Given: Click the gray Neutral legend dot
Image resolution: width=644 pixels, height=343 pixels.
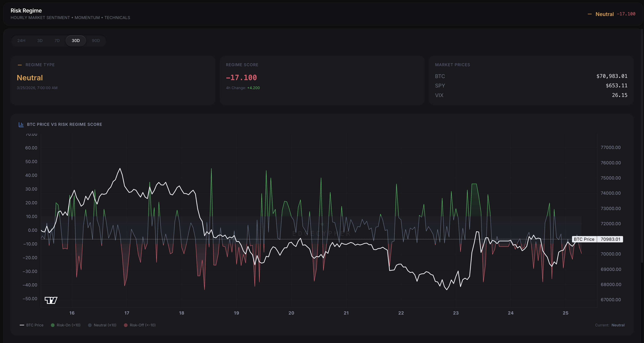Looking at the screenshot, I should pyautogui.click(x=90, y=325).
